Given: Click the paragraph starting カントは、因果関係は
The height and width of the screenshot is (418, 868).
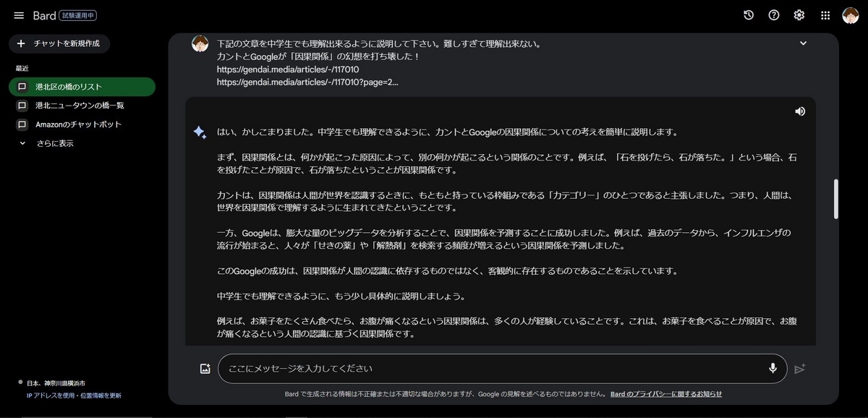Looking at the screenshot, I should click(504, 202).
